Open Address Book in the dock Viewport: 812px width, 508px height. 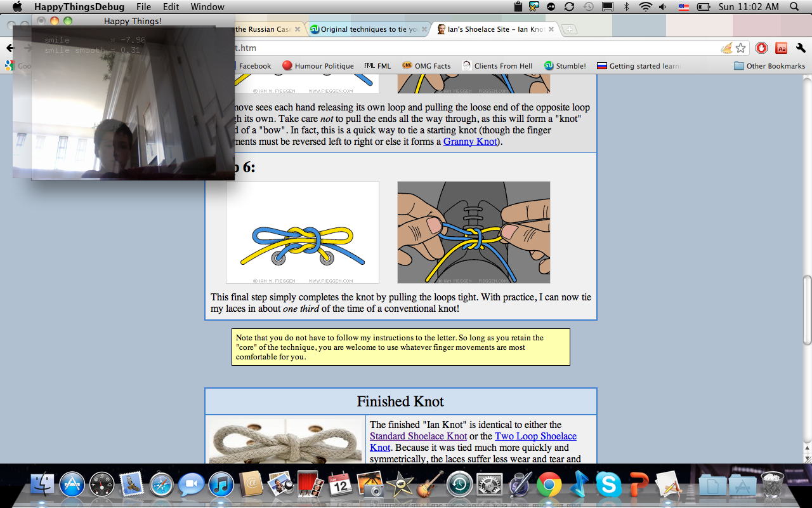point(251,485)
